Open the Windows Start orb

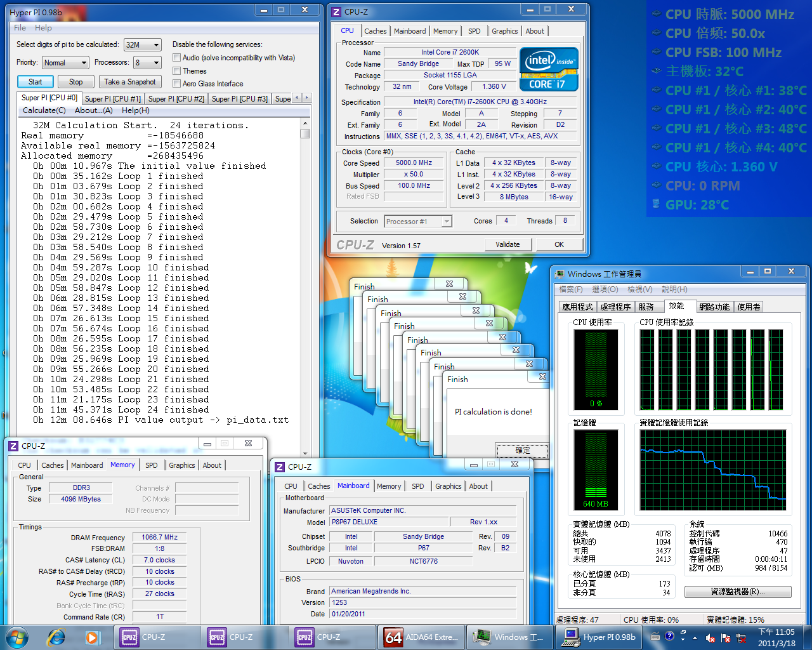17,637
